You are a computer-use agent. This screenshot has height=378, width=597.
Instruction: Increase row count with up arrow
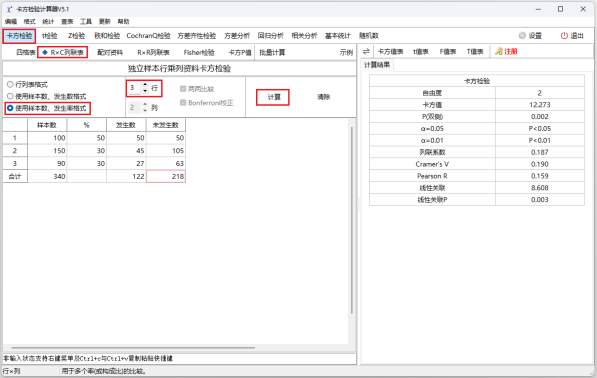[x=145, y=85]
